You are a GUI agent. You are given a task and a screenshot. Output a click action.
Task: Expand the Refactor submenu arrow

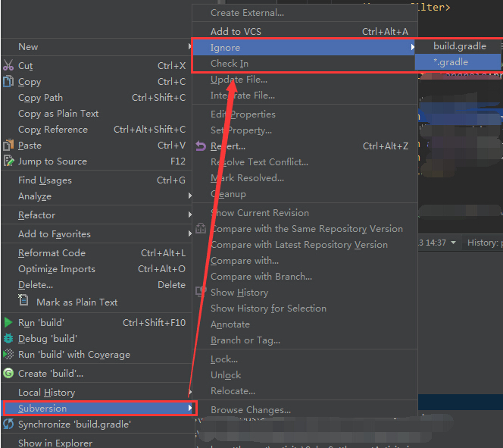click(x=190, y=215)
